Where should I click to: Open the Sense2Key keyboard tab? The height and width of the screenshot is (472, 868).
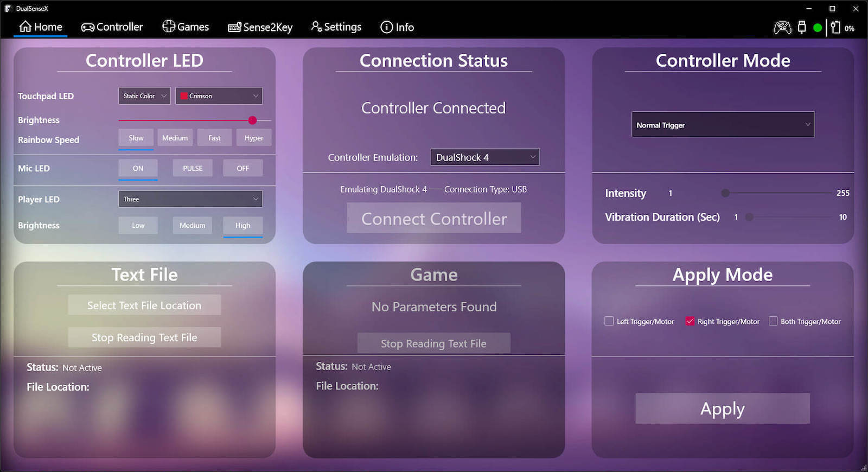click(260, 27)
